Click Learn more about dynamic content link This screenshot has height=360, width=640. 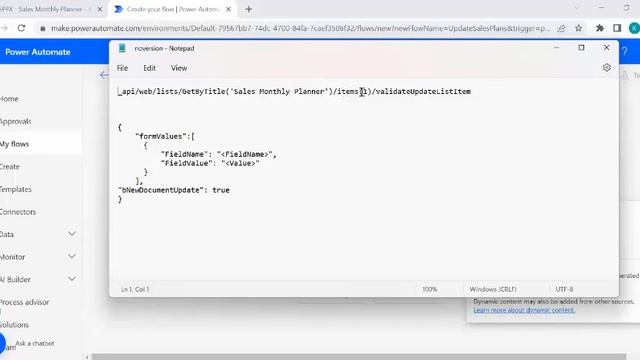pyautogui.click(x=524, y=310)
